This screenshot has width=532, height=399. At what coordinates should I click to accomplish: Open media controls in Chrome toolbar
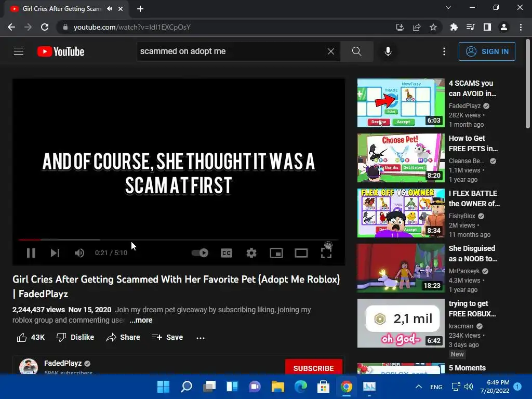pos(470,27)
